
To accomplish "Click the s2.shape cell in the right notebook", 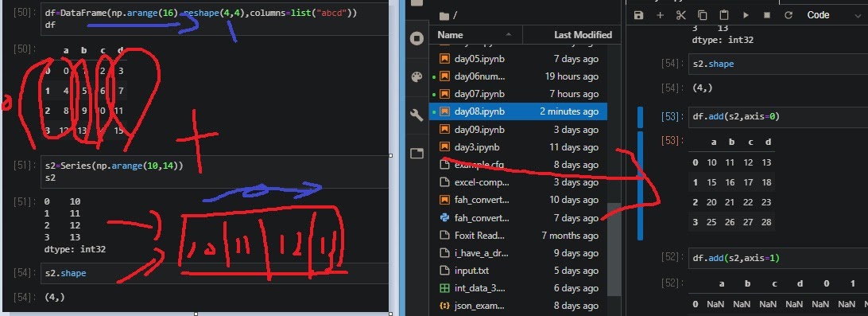I will tap(777, 64).
